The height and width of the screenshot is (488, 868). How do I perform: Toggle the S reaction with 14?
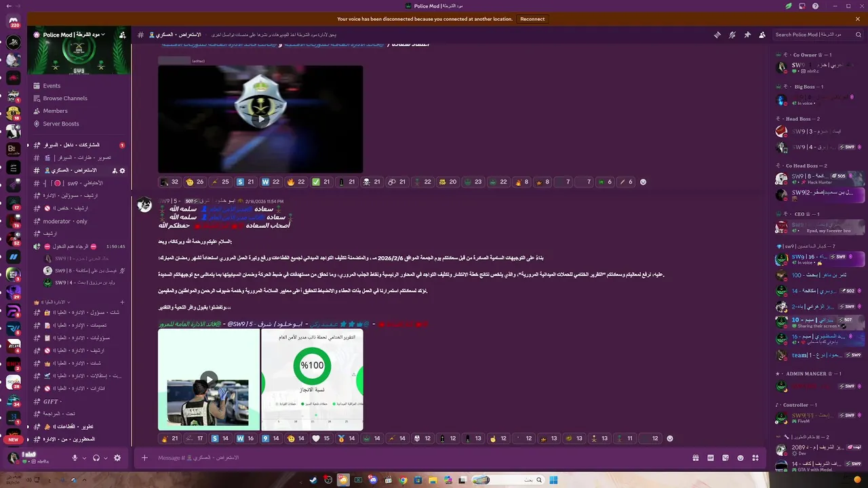220,439
